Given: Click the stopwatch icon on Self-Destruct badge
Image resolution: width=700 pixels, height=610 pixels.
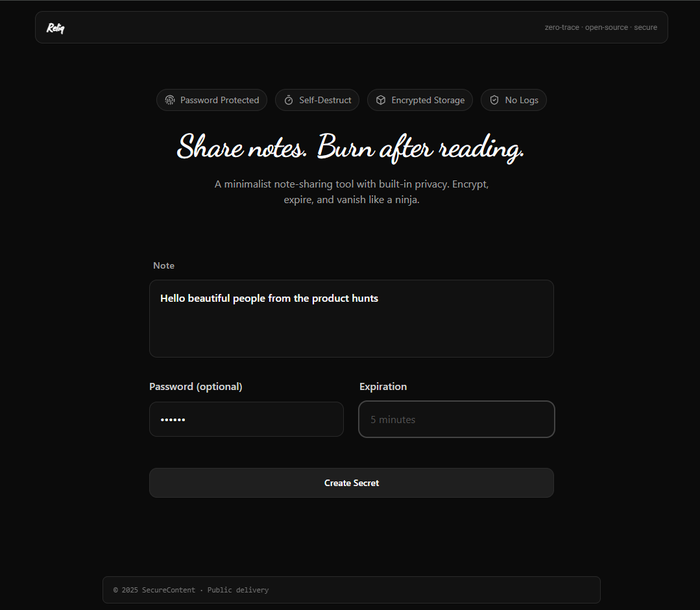Looking at the screenshot, I should [x=289, y=100].
